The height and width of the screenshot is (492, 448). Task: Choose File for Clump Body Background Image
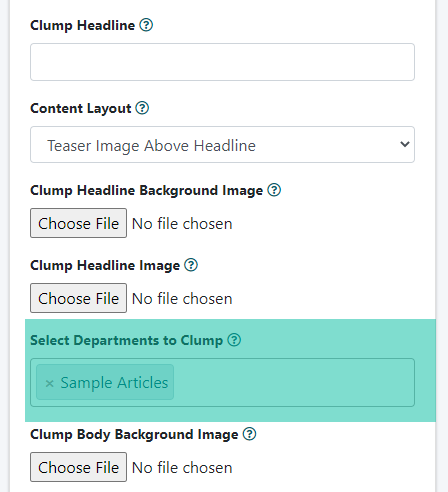pyautogui.click(x=78, y=467)
